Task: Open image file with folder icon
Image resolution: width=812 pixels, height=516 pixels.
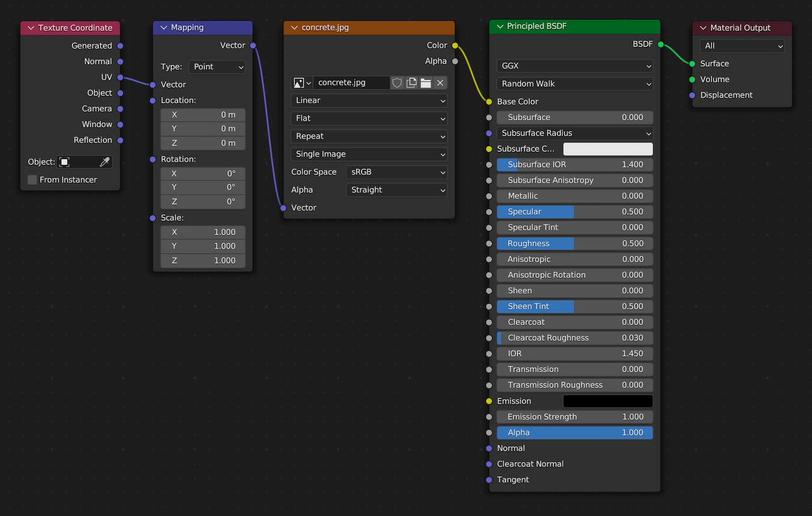Action: click(x=426, y=83)
